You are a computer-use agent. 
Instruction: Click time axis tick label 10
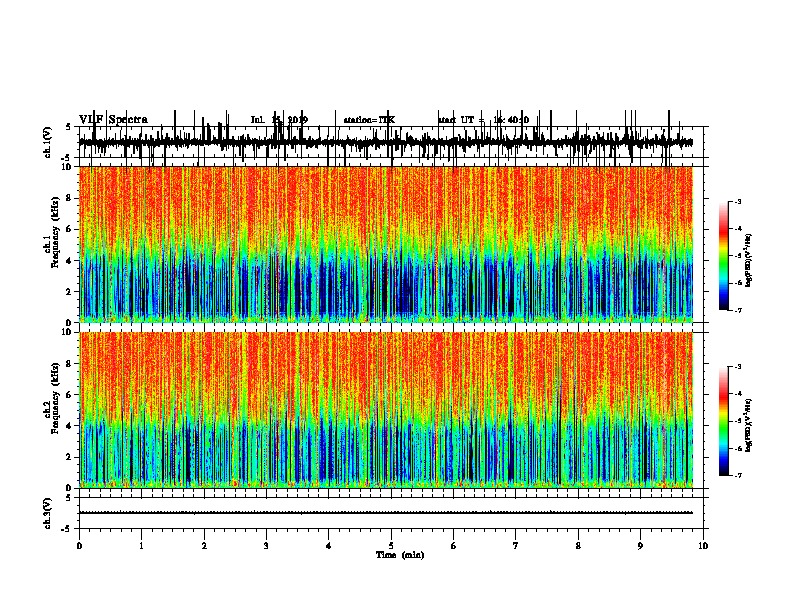pos(703,546)
